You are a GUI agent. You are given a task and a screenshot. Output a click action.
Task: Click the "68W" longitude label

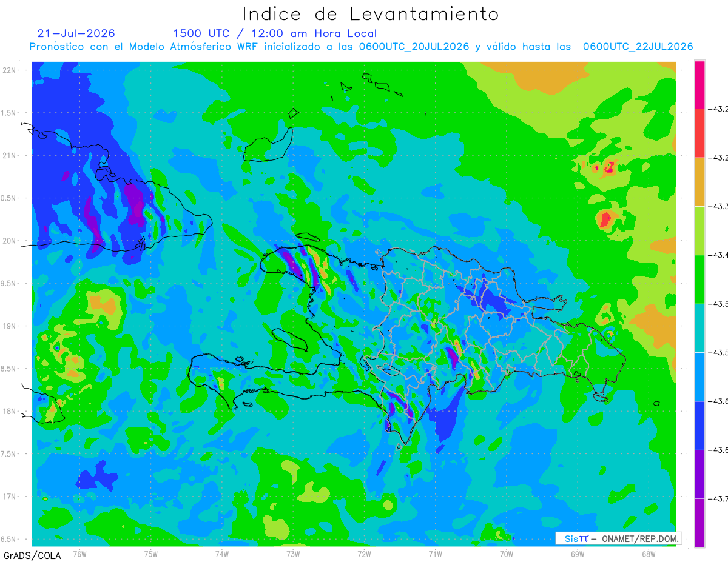click(x=649, y=554)
